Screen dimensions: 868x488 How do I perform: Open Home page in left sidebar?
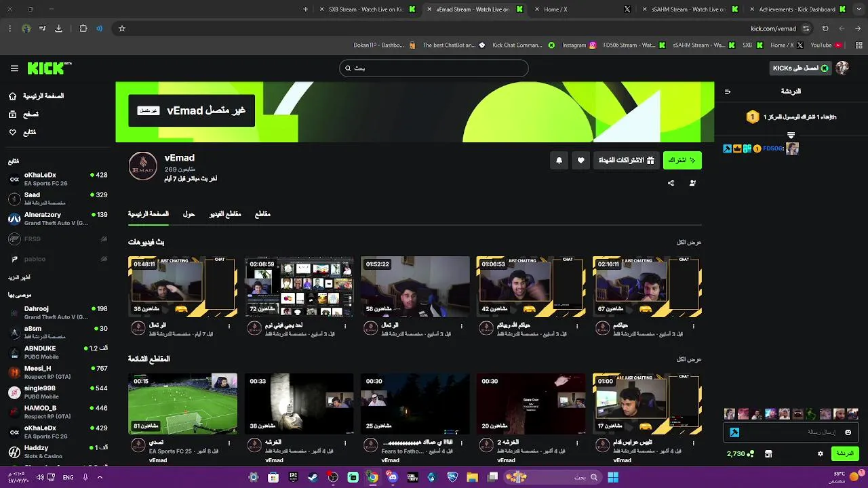pos(37,96)
